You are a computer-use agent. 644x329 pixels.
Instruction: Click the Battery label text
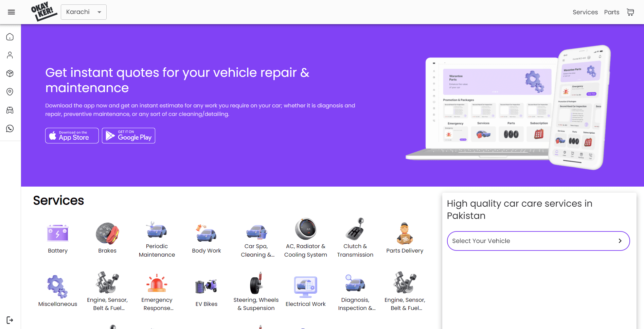[58, 251]
